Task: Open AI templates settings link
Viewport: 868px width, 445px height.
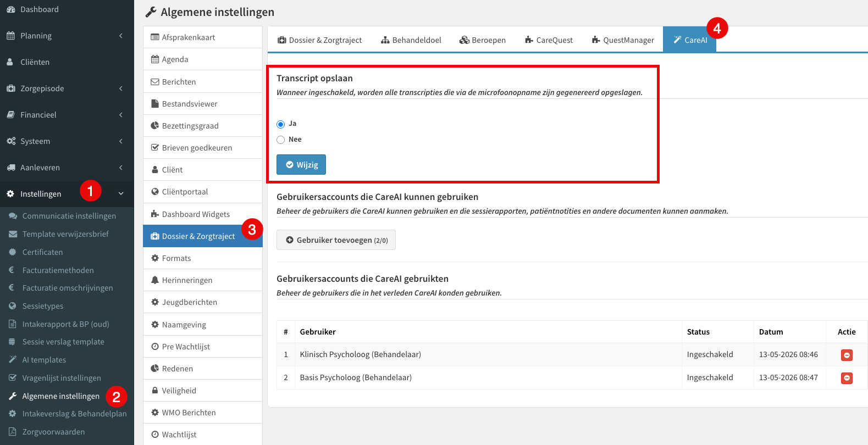Action: tap(44, 360)
